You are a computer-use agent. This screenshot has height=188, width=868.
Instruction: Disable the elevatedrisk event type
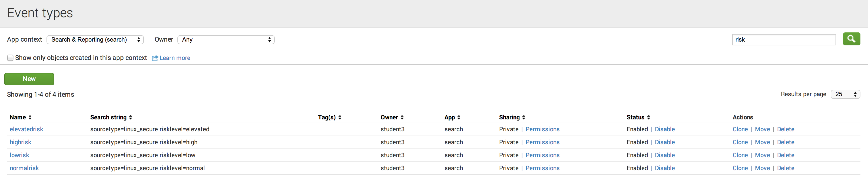664,129
